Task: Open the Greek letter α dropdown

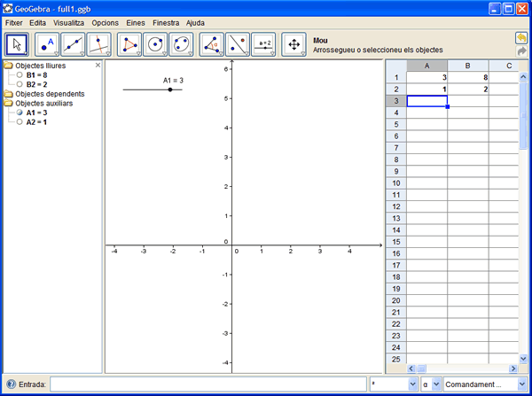Action: 431,384
